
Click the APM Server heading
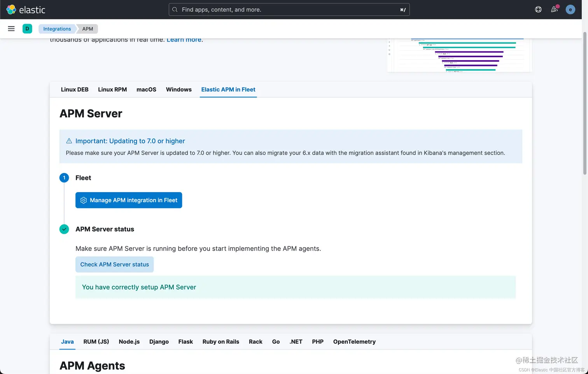[91, 114]
